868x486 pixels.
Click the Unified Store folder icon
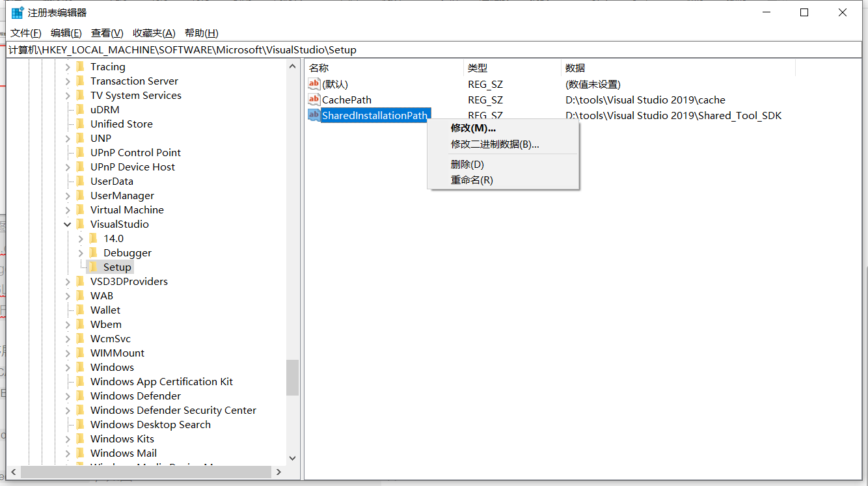tap(80, 124)
